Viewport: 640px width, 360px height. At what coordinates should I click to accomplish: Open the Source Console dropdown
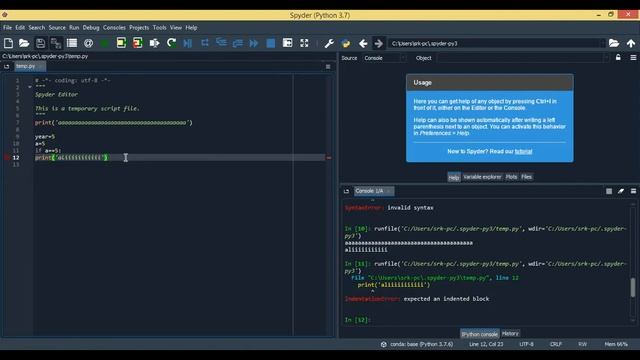point(385,58)
